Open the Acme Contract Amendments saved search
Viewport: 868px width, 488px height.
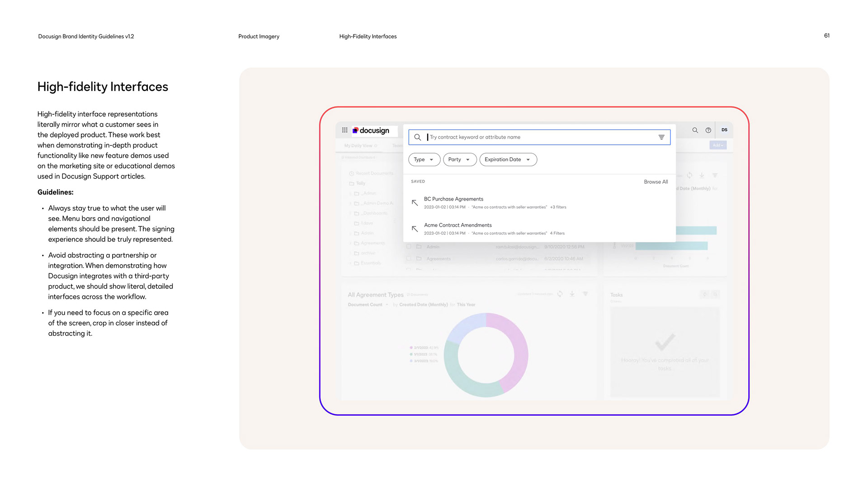coord(458,225)
